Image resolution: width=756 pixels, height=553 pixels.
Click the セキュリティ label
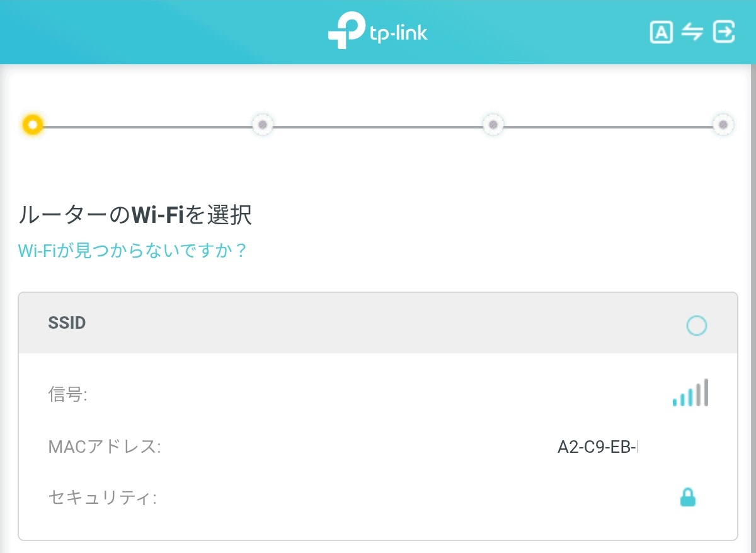[102, 498]
